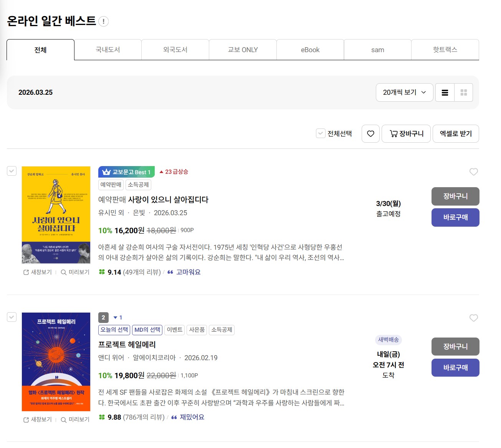Click the 23 급상승 rank change indicator

174,172
